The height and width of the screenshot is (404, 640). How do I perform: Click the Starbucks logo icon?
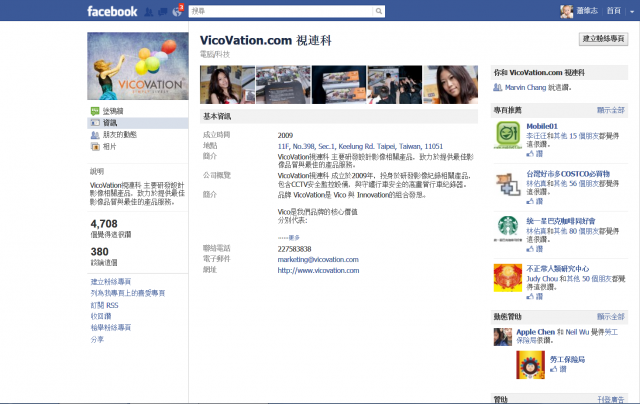(508, 230)
